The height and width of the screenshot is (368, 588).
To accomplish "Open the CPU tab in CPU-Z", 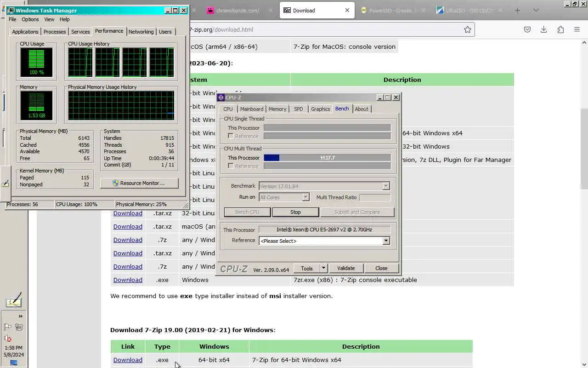I will [x=228, y=109].
